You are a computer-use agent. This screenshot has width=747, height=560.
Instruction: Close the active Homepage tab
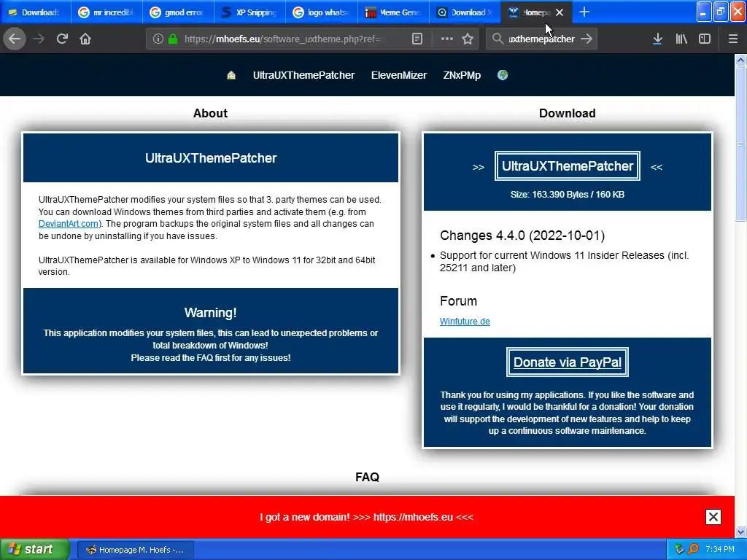pyautogui.click(x=560, y=12)
